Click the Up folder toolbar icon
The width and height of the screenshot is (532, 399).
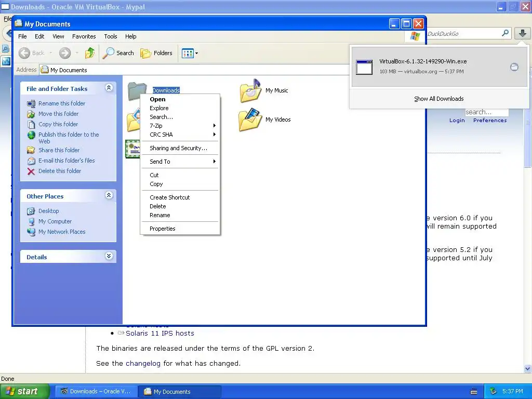[90, 53]
